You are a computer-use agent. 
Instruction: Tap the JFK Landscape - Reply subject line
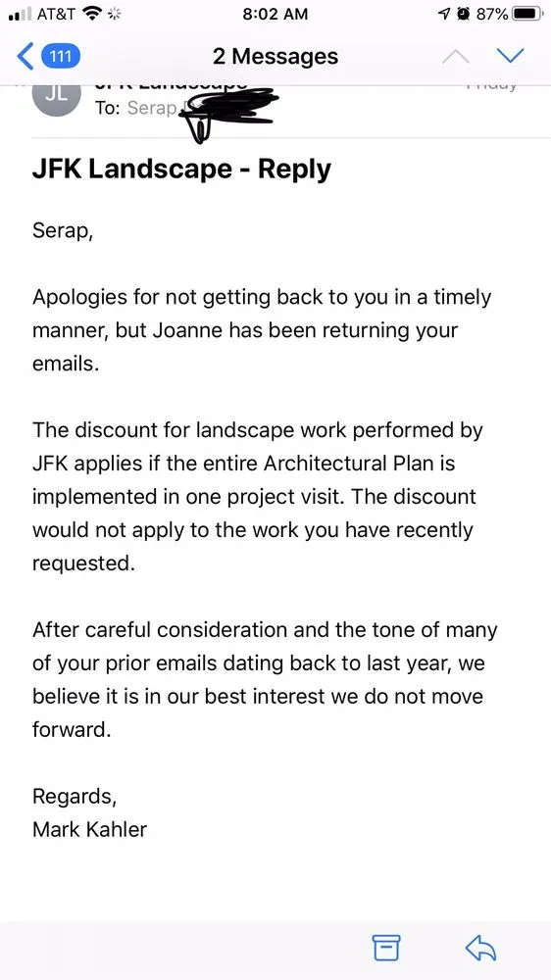click(181, 170)
